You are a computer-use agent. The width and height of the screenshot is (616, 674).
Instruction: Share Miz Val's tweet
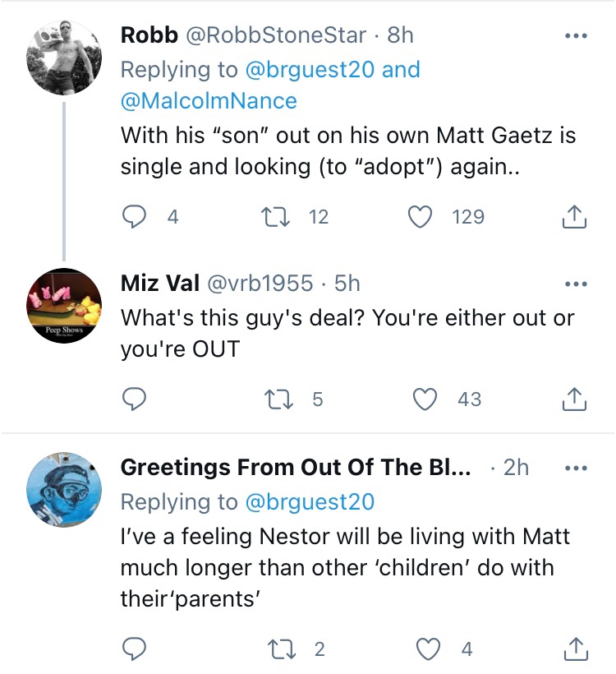(574, 399)
